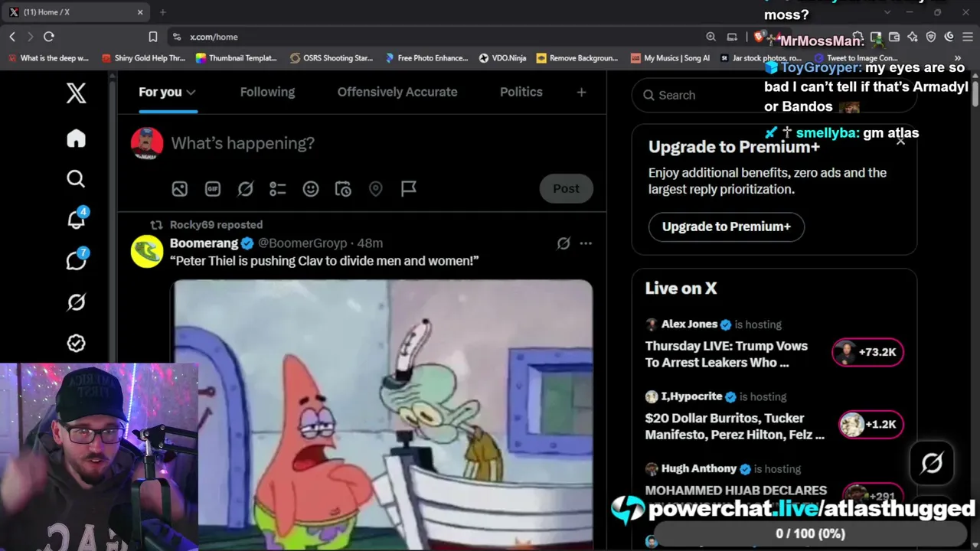Join Alex Jones live with +73.2K
Image resolution: width=980 pixels, height=551 pixels.
point(867,352)
